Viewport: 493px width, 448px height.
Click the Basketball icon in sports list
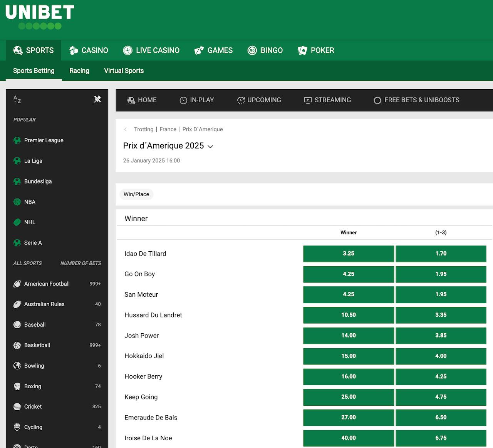[17, 345]
